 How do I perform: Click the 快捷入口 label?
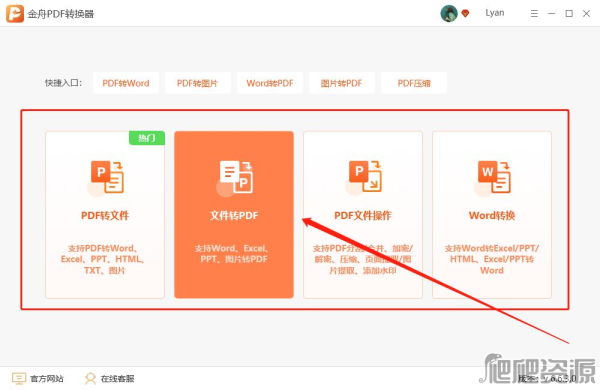tap(64, 83)
